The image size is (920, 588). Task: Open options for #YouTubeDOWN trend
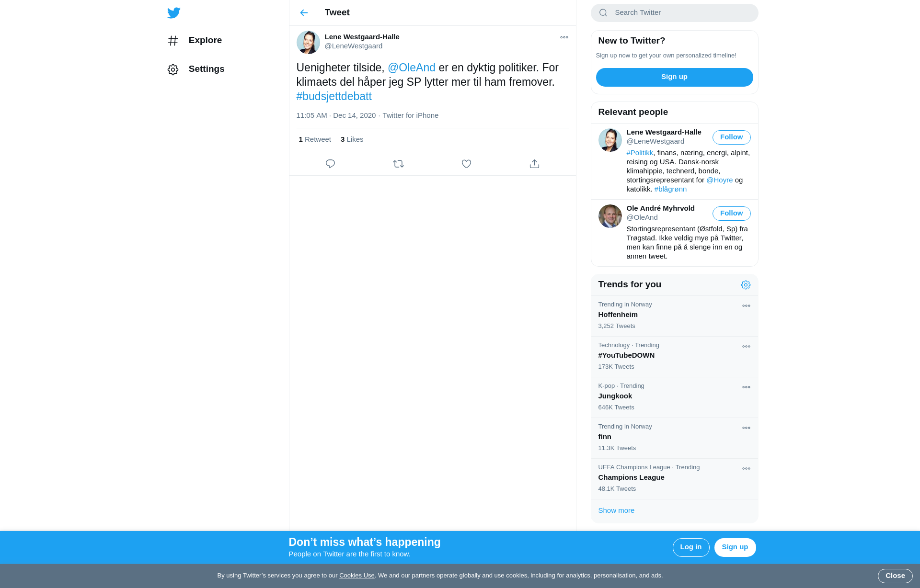746,347
